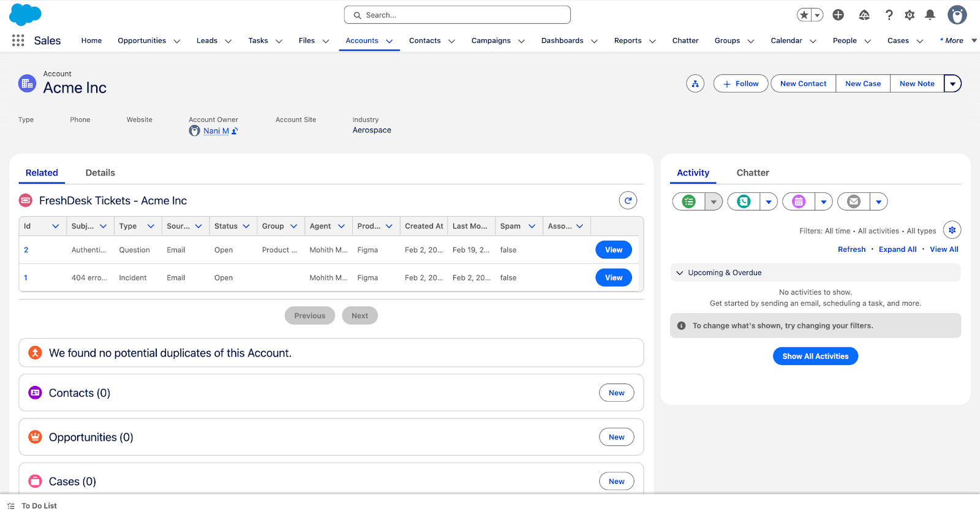The width and height of the screenshot is (980, 517).
Task: Click the info icon in filter hint
Action: tap(681, 326)
